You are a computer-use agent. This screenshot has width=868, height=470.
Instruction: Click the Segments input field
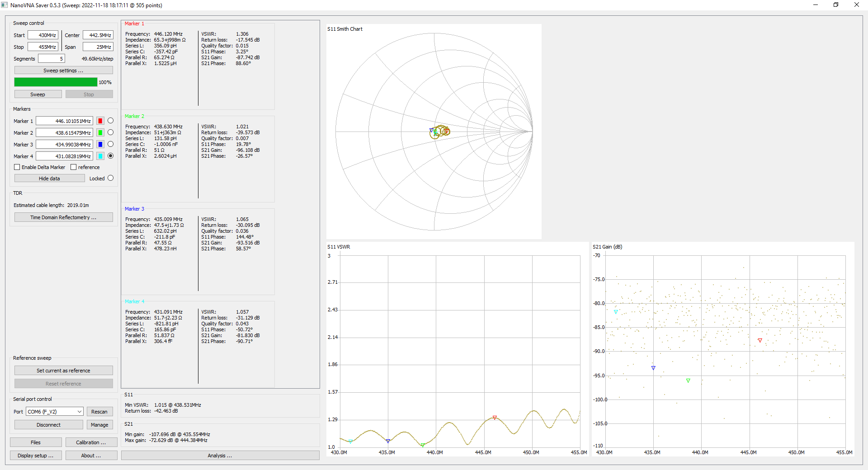(52, 59)
